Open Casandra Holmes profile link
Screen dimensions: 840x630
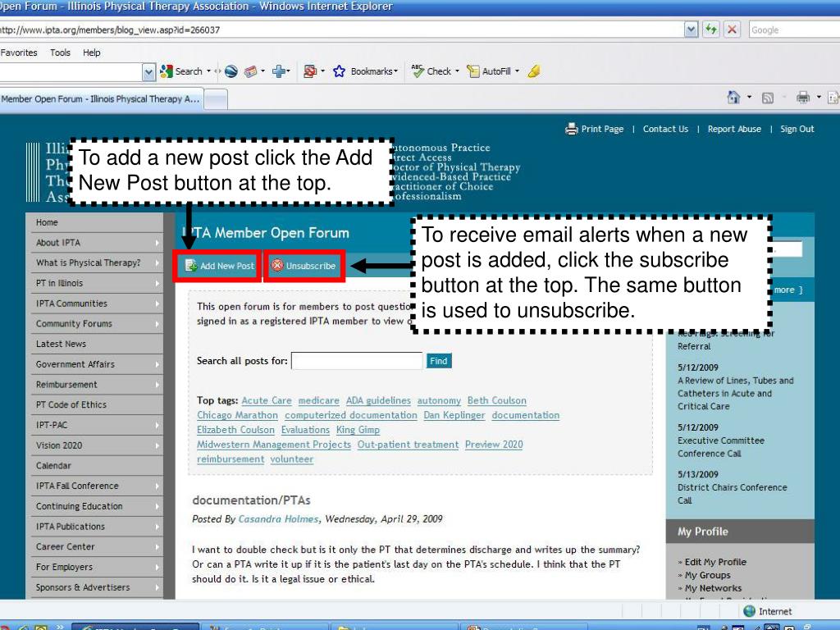point(278,519)
